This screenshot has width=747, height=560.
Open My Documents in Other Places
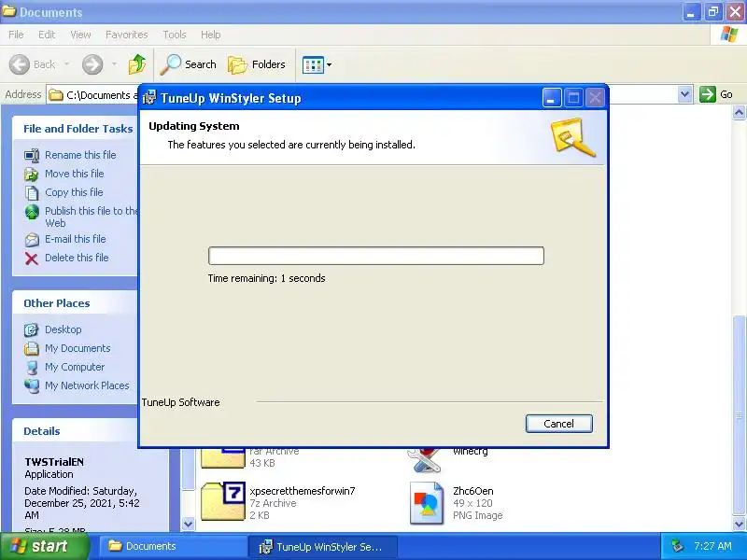[78, 348]
